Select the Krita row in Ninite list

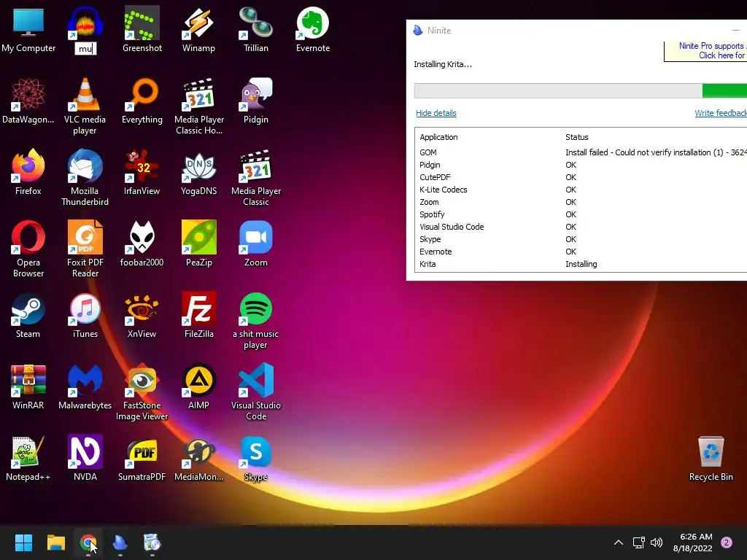[x=581, y=264]
